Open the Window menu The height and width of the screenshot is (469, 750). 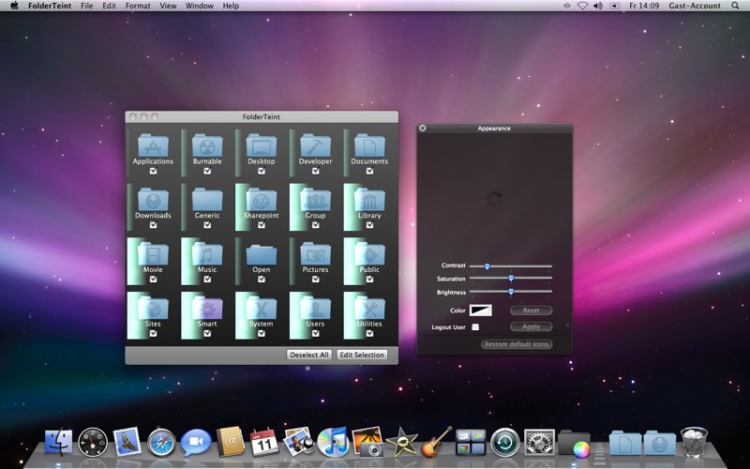199,6
